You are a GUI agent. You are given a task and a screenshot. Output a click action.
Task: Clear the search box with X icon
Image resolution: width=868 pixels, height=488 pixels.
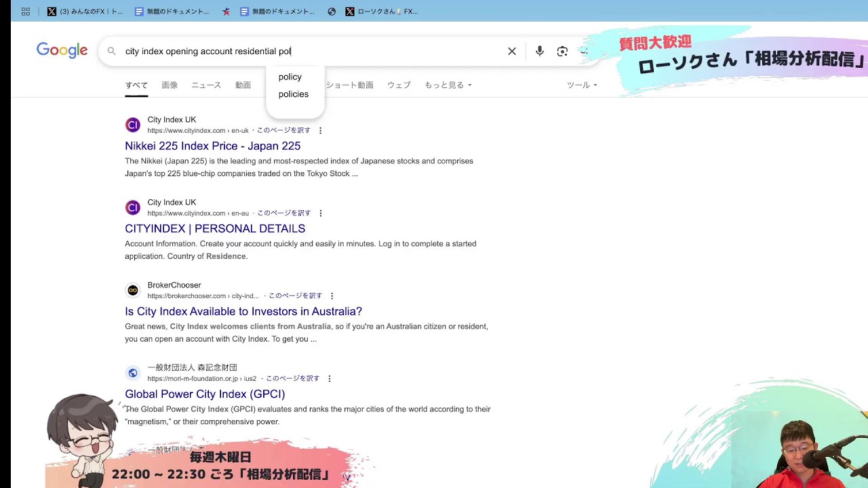click(x=512, y=51)
